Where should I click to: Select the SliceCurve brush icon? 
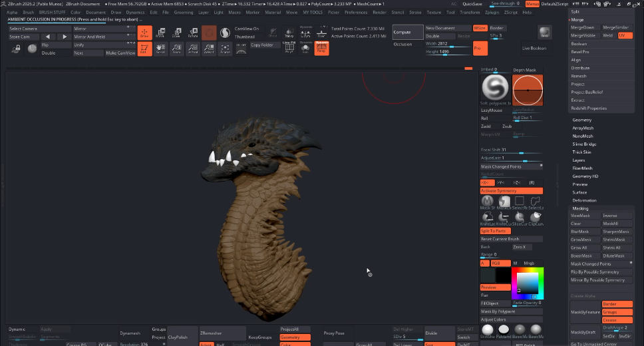[520, 218]
